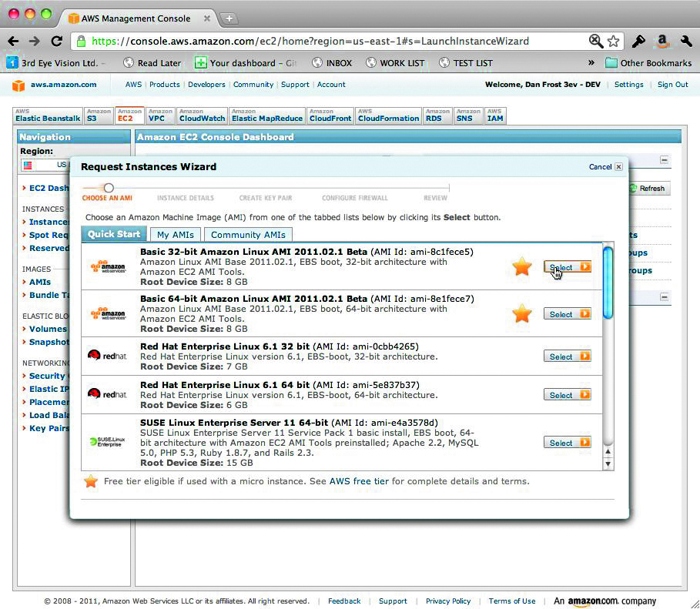Switch to the Elastic Beanstalk service tab

[47, 115]
